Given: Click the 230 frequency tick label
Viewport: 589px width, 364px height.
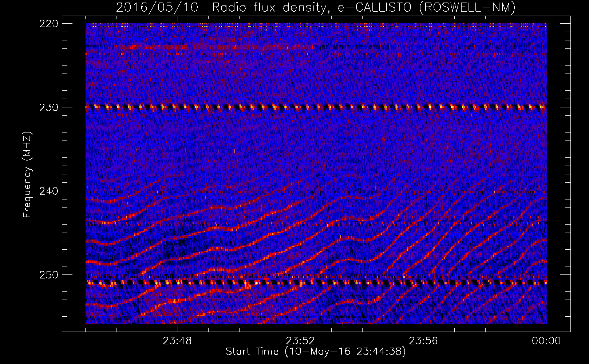Looking at the screenshot, I should (x=49, y=107).
